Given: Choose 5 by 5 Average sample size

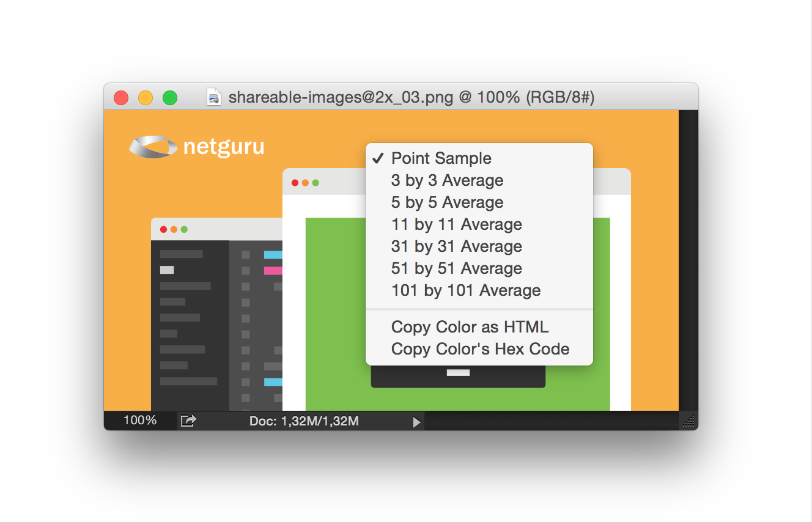Looking at the screenshot, I should [x=447, y=202].
